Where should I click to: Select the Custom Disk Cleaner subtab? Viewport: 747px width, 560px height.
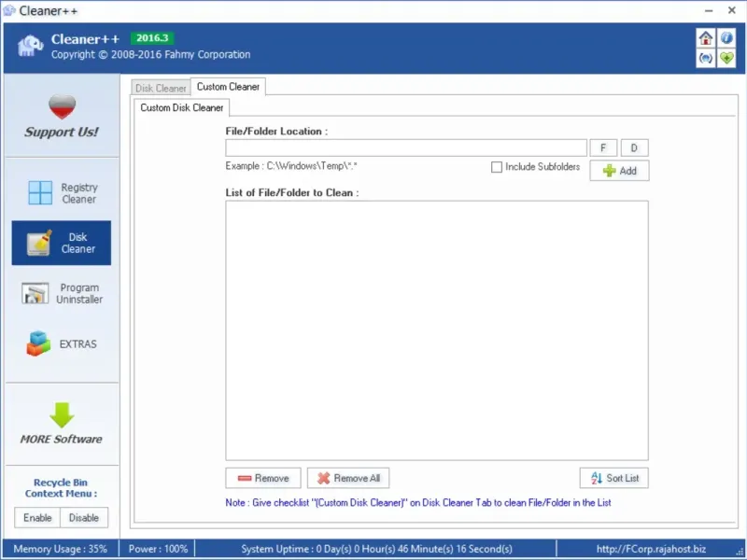181,107
